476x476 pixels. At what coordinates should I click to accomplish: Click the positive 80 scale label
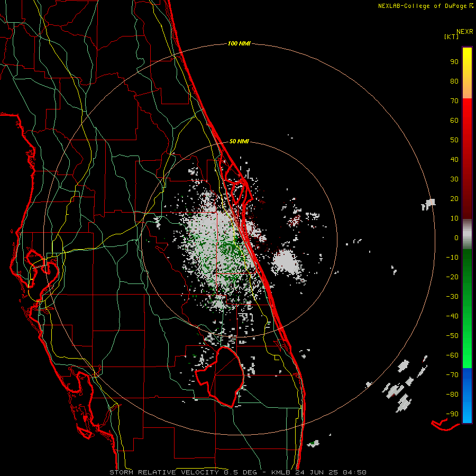[x=454, y=81]
